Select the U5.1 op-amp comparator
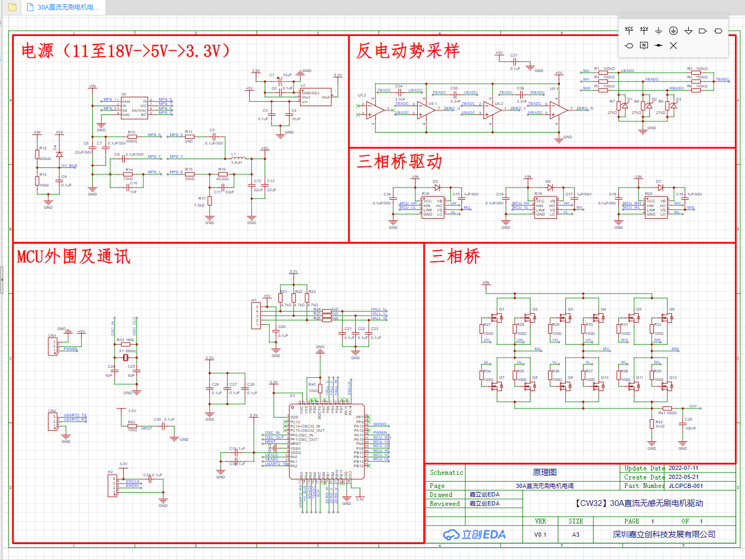This screenshot has width=745, height=560. tap(558, 111)
